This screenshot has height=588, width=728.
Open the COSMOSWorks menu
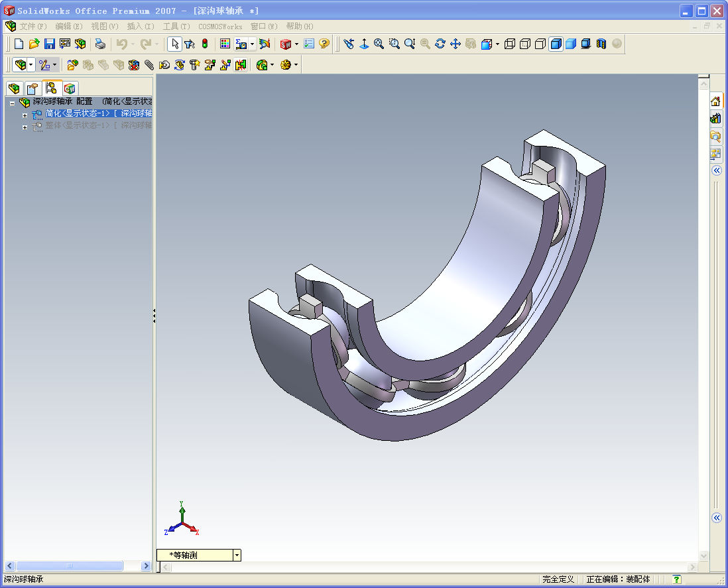point(220,27)
